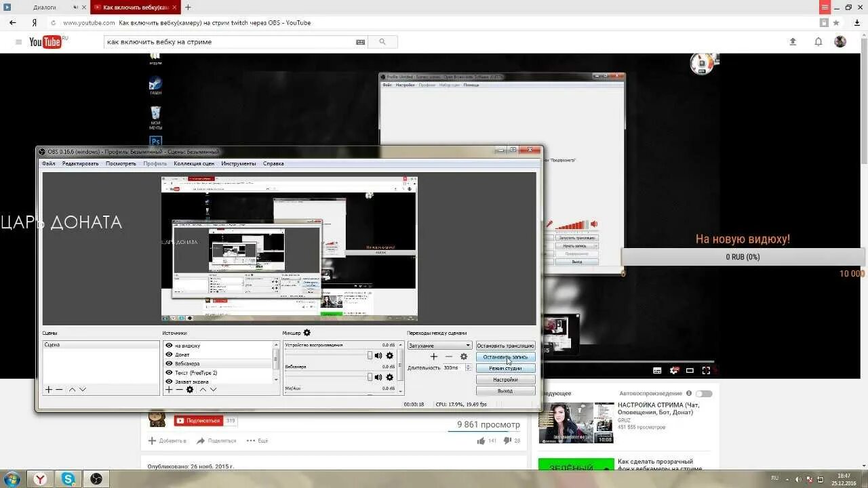Toggle theater mode on YouTube player

(690, 371)
